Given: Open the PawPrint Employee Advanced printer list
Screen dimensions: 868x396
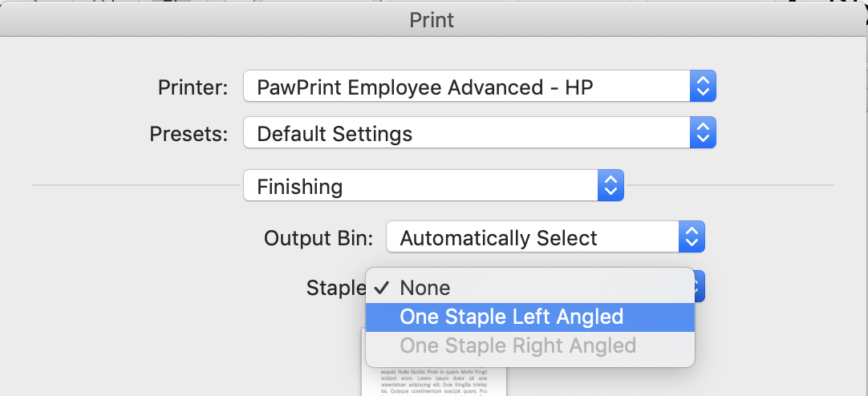Looking at the screenshot, I should coord(480,86).
